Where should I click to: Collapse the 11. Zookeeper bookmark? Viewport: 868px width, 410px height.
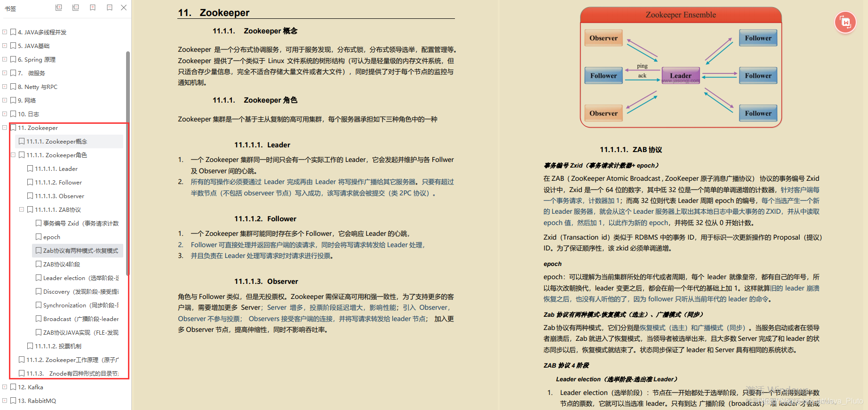point(5,128)
